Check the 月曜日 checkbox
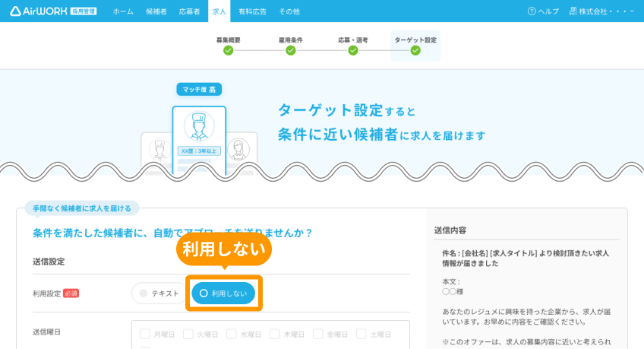Image resolution: width=644 pixels, height=349 pixels. pyautogui.click(x=145, y=334)
